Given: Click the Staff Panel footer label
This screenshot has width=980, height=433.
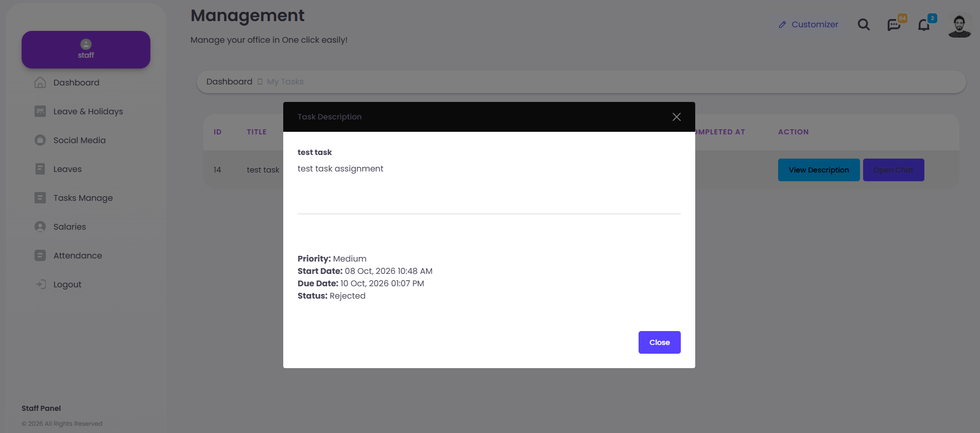Looking at the screenshot, I should [41, 408].
